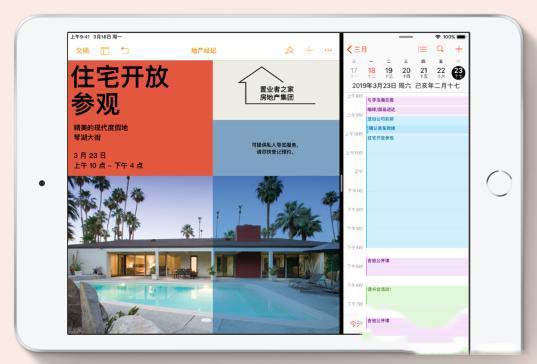
Task: Select the blue text box in document
Action: point(276,148)
